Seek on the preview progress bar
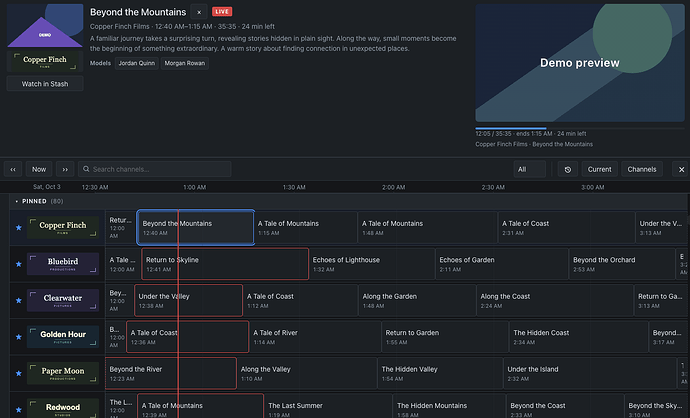690x418 pixels. coord(580,128)
